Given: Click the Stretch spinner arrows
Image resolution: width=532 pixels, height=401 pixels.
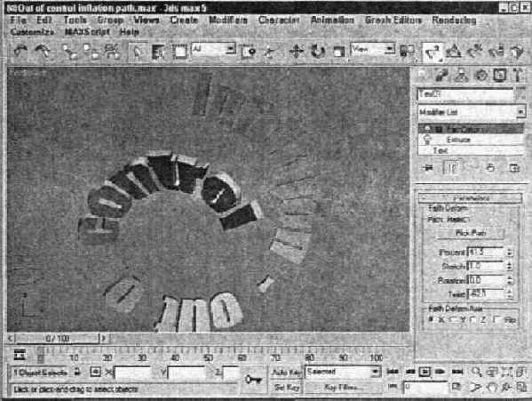Looking at the screenshot, I should pyautogui.click(x=510, y=266).
